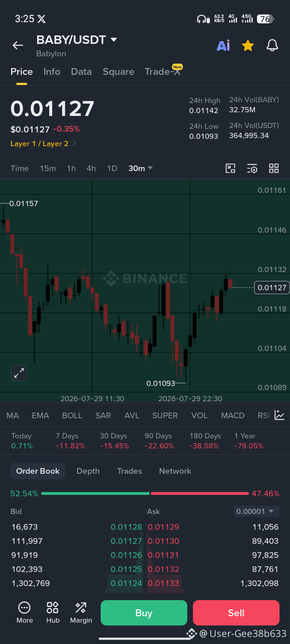Screen dimensions: 290x644
Task: Go back using the arrow icon
Action: 18,45
